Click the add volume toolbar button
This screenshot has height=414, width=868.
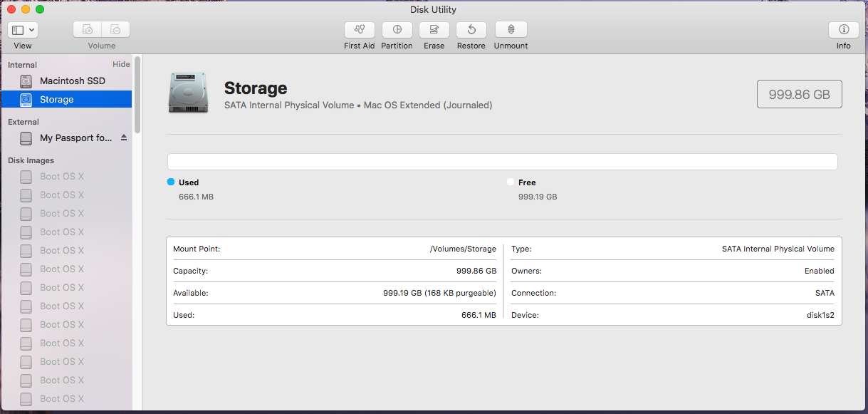point(87,30)
